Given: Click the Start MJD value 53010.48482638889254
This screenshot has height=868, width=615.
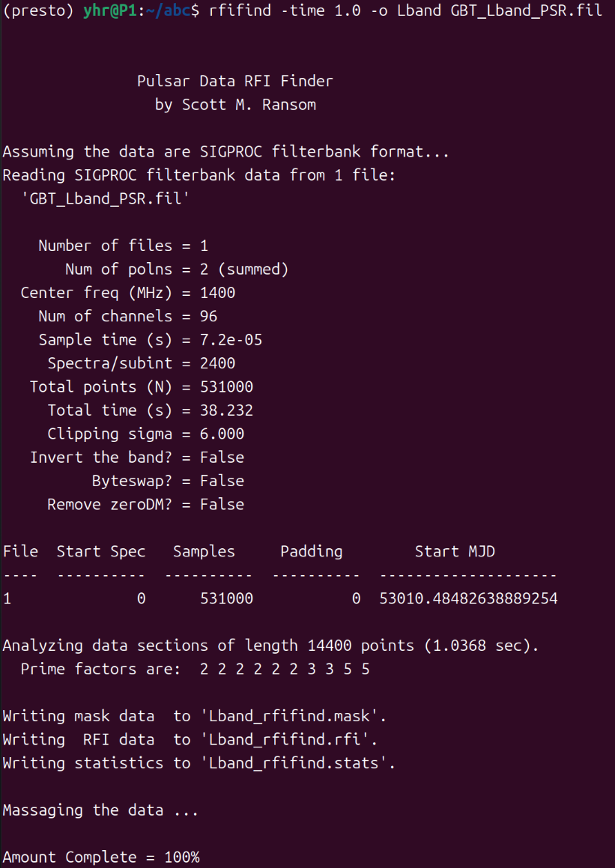Looking at the screenshot, I should tap(468, 599).
